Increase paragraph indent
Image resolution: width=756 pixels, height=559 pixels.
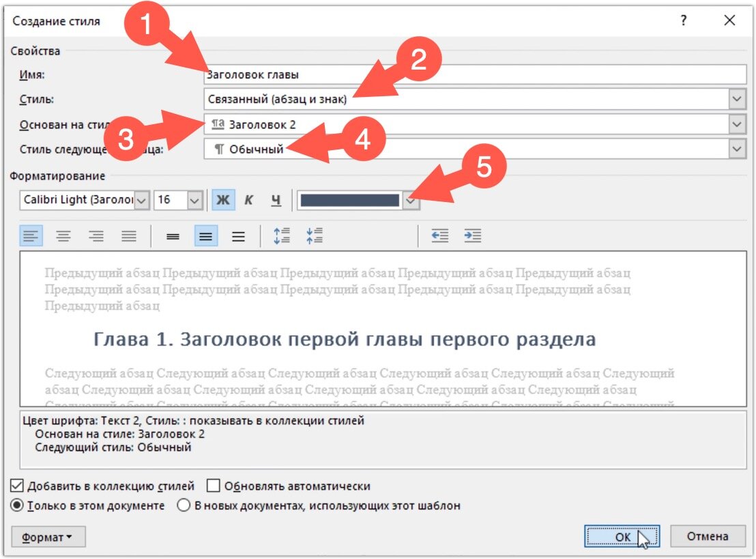(x=472, y=236)
